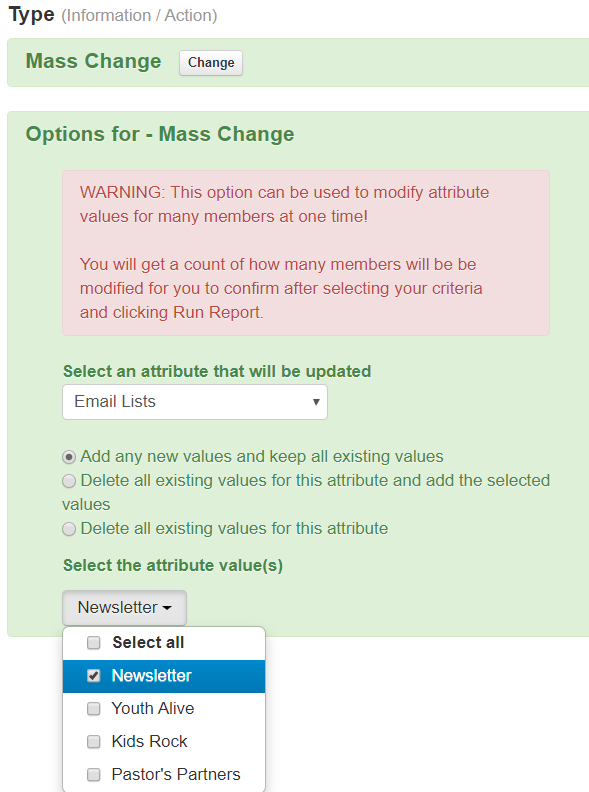
Task: Check the Pastor's Partners checkbox
Action: pyautogui.click(x=93, y=774)
